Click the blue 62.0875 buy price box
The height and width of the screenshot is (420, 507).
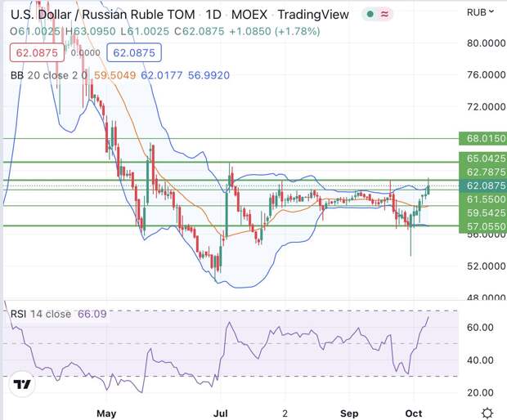click(134, 52)
